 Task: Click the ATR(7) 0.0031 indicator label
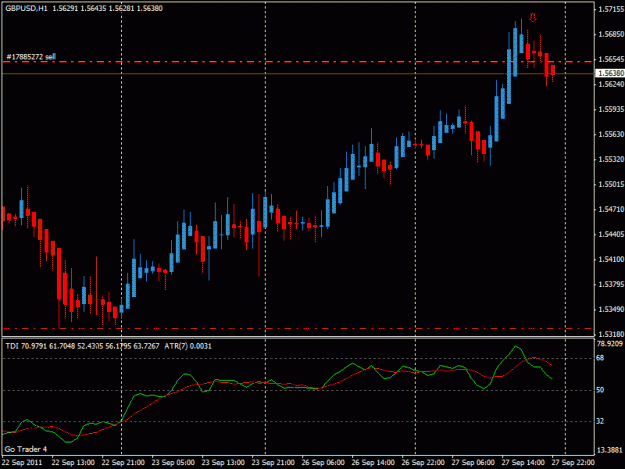pyautogui.click(x=188, y=346)
